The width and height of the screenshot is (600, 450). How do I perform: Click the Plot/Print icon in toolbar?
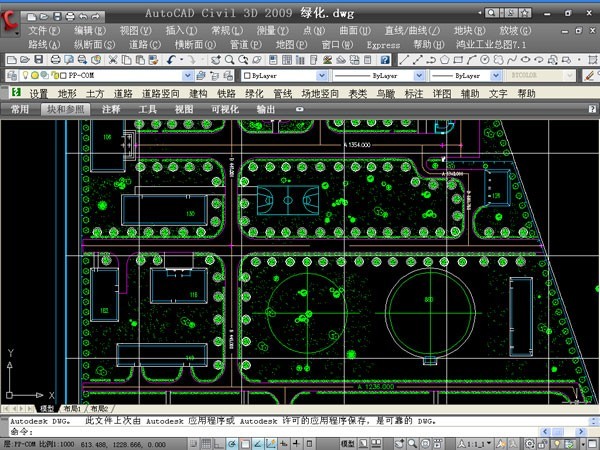(57, 60)
